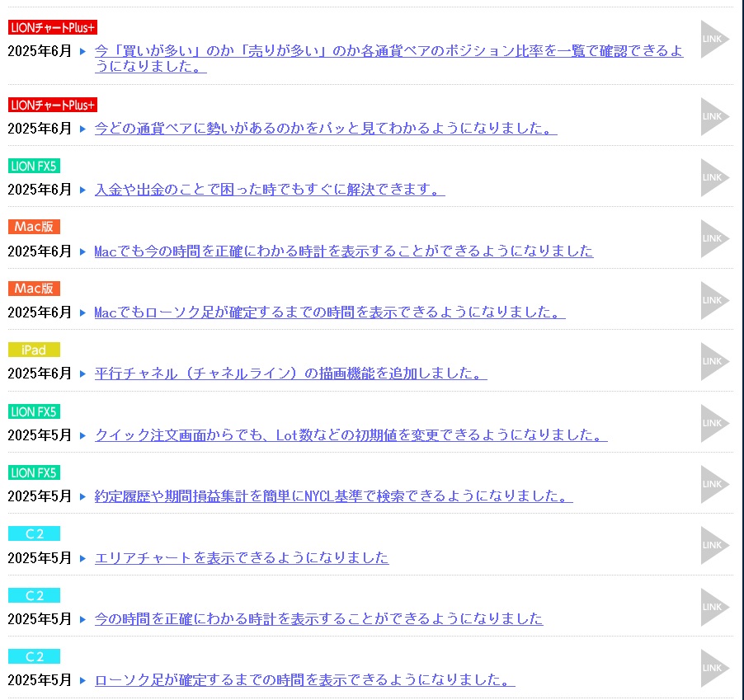The width and height of the screenshot is (744, 700).
Task: Click LINK arrow icon for 入金や出金 row
Action: click(x=714, y=177)
